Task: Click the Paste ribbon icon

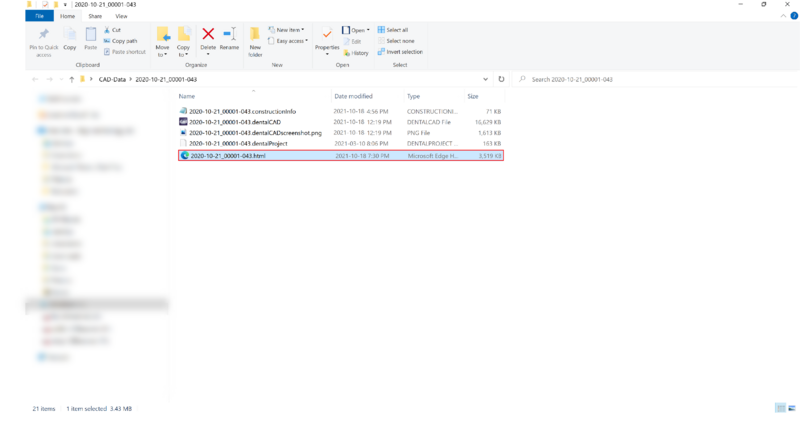Action: [90, 39]
